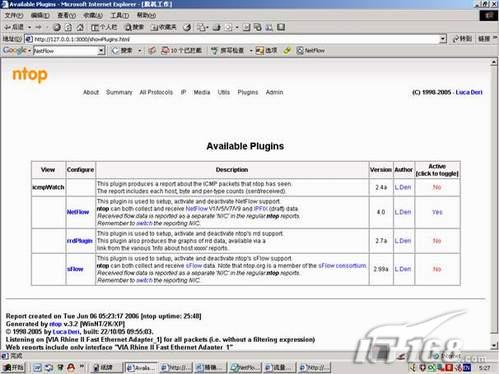Open NetFlow plugin configure link

78,212
